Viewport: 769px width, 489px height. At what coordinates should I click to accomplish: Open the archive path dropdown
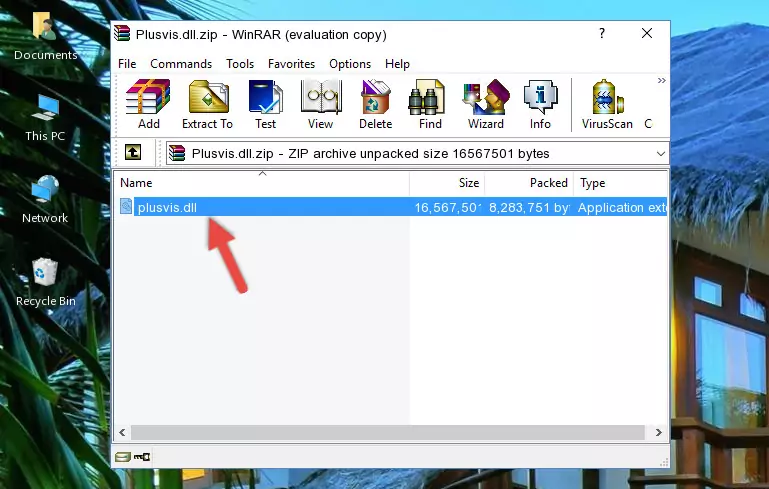(x=661, y=154)
